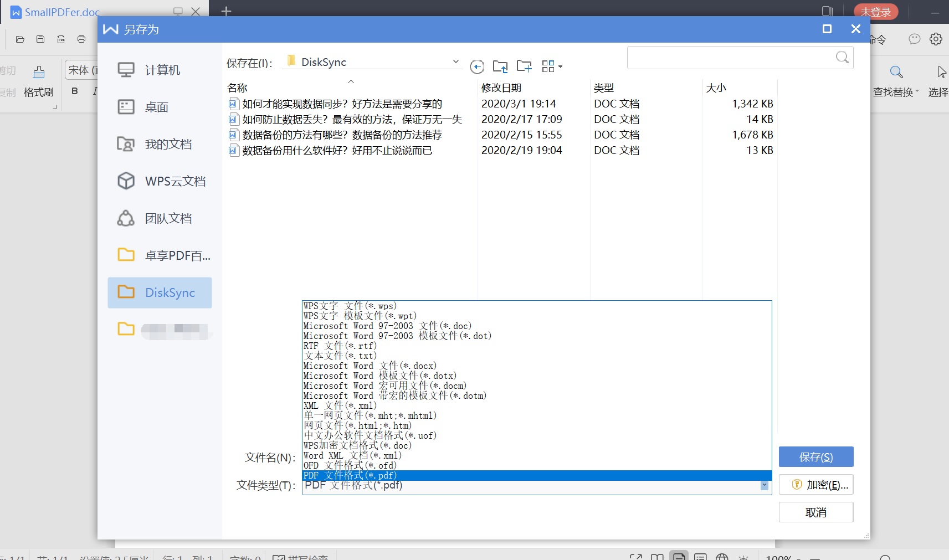Choose Word XML 文档(*.xml) format

(x=537, y=455)
